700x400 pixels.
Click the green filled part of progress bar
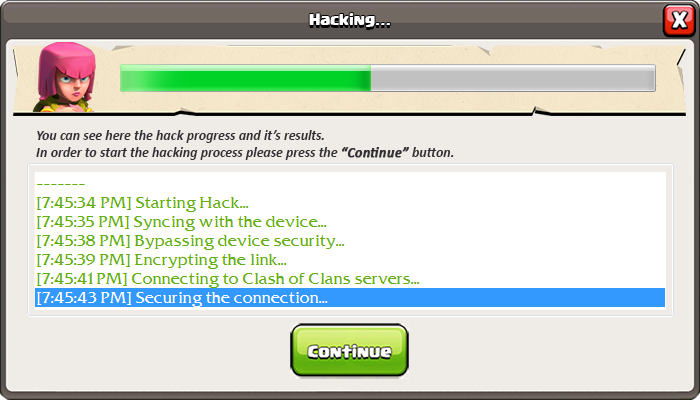(246, 78)
